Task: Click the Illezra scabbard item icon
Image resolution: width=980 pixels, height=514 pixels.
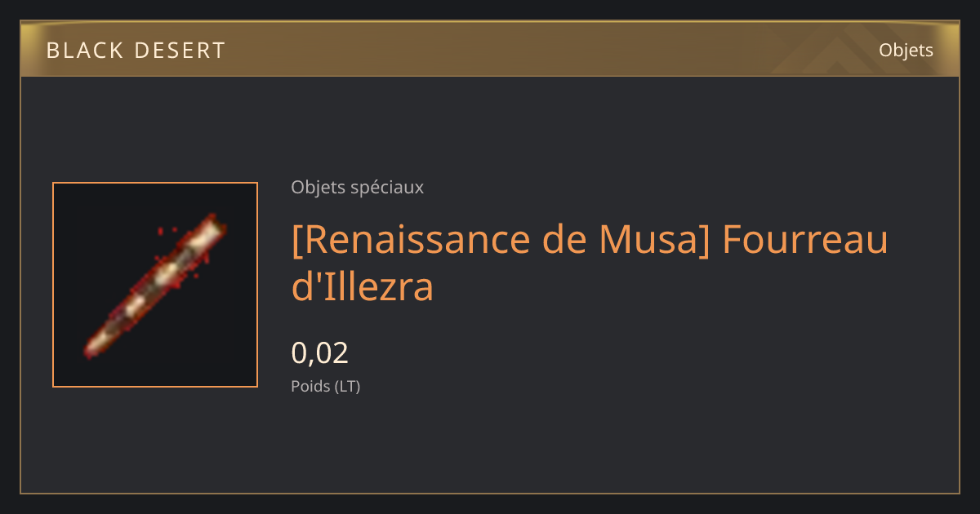Action: (x=155, y=285)
